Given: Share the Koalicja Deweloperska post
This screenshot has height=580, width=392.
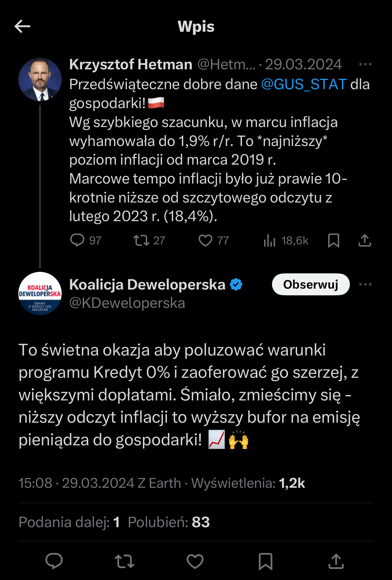Looking at the screenshot, I should (336, 561).
